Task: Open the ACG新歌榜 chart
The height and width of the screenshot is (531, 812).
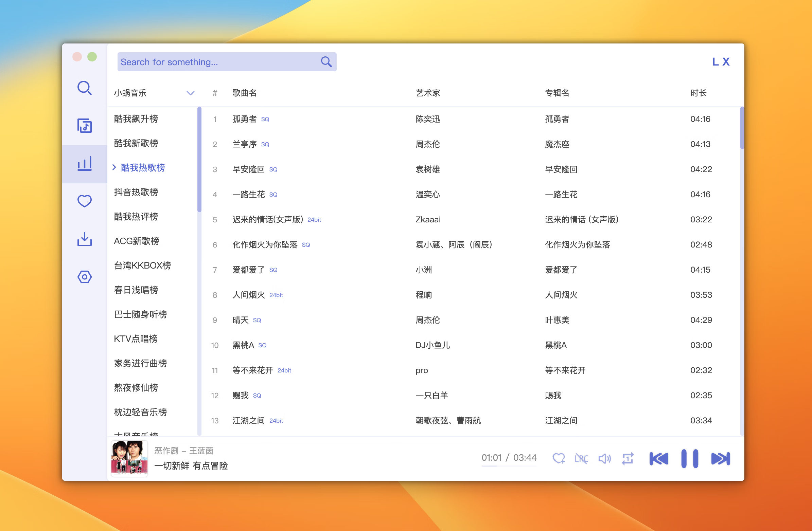Action: click(137, 241)
